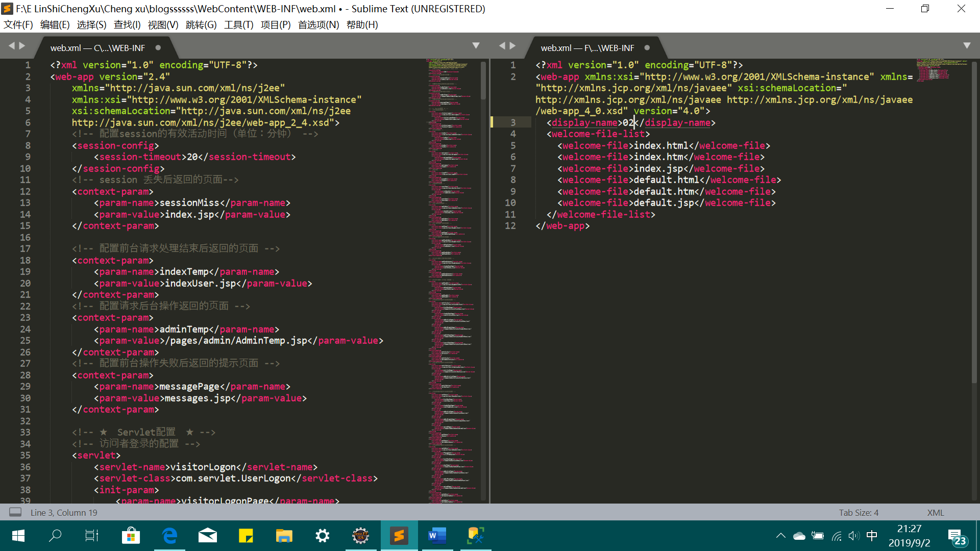Click the closing web-app tag in right pane
The height and width of the screenshot is (551, 980).
click(x=562, y=226)
